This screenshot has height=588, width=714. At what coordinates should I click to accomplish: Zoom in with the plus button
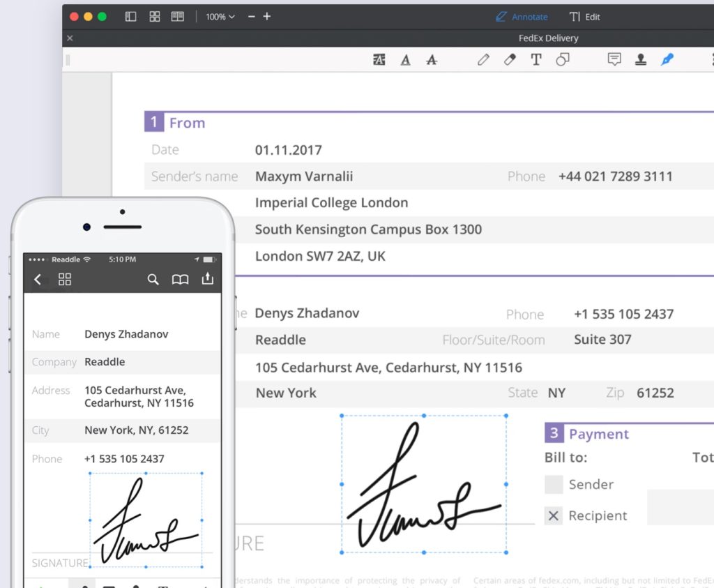point(267,17)
